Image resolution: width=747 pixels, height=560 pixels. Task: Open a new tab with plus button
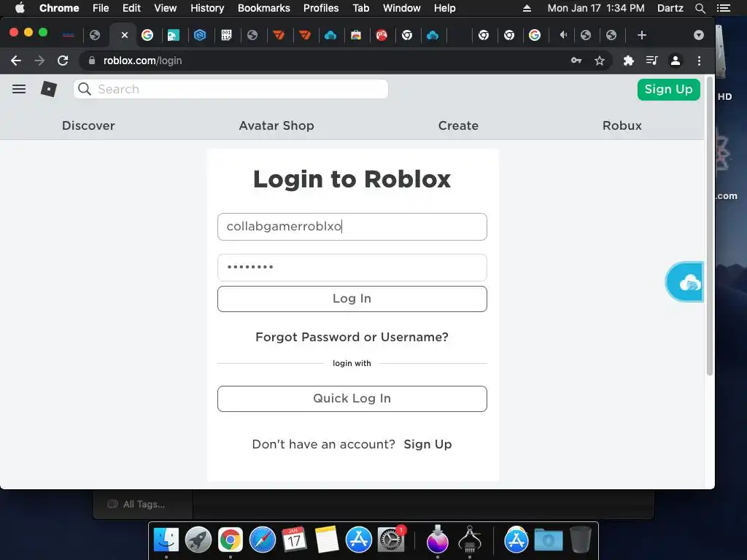click(642, 35)
